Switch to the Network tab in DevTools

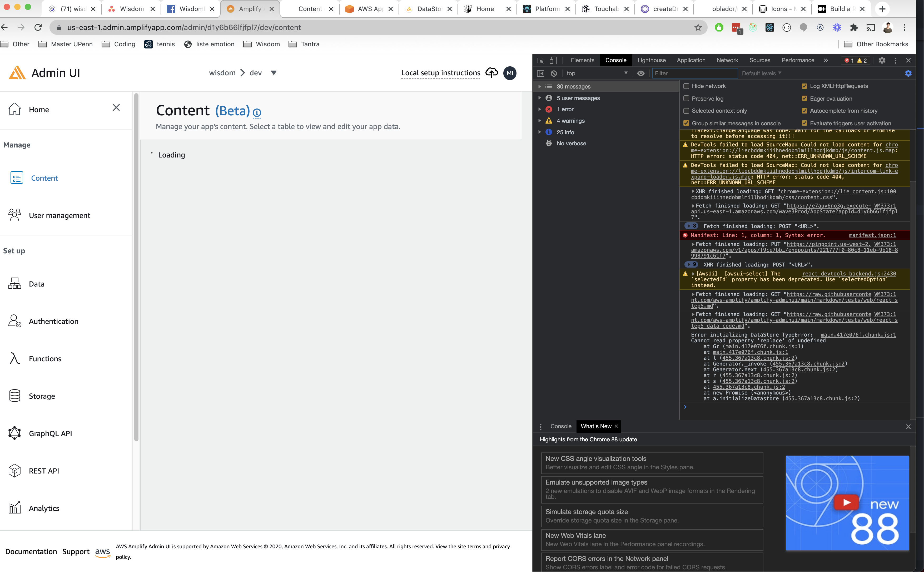727,60
